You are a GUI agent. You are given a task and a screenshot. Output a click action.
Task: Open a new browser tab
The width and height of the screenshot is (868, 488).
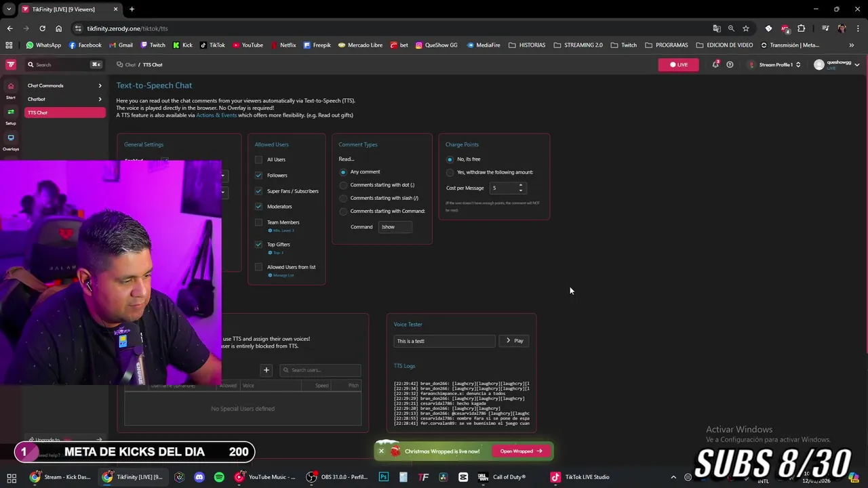(x=132, y=9)
